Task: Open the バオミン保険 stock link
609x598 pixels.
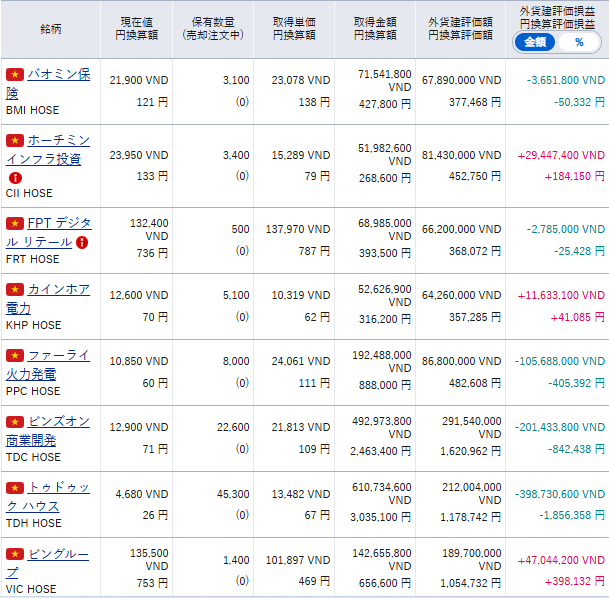Action: [58, 75]
